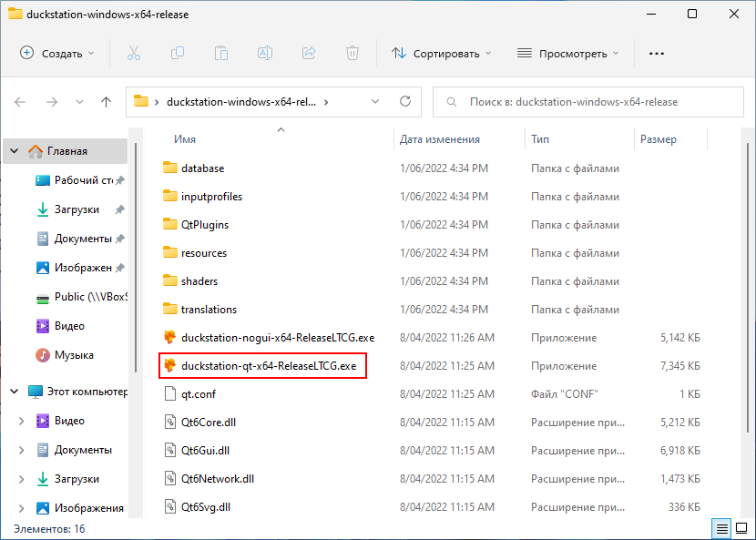
Task: Click the Qt6Gui.dll file icon
Action: pos(170,451)
